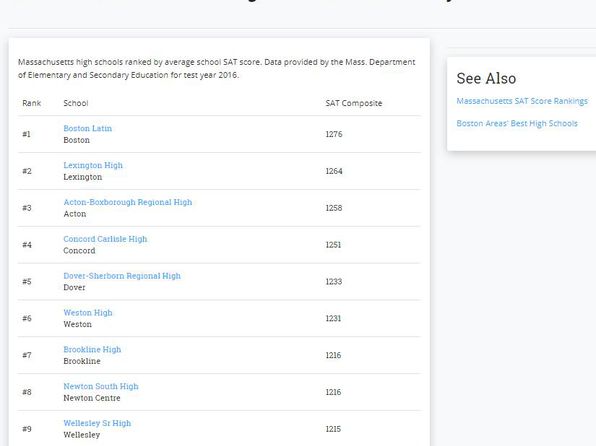Click the 1215 score in Wellesley row
This screenshot has height=446, width=596.
tap(333, 429)
